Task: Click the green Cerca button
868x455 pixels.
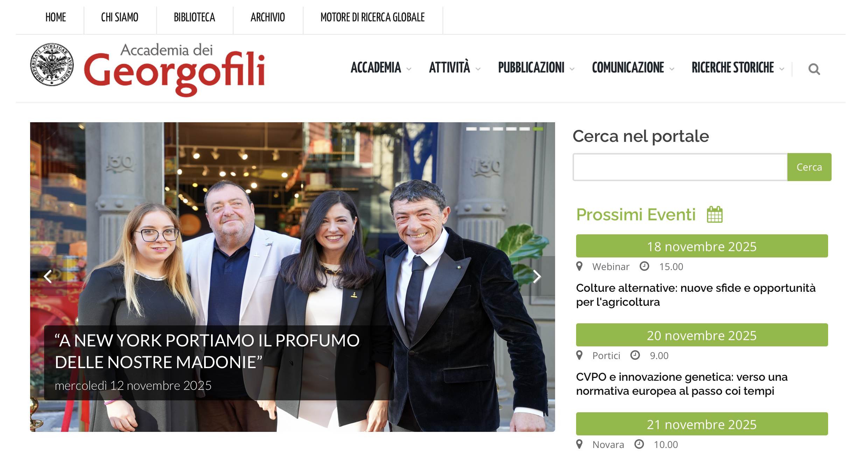Action: click(x=809, y=167)
